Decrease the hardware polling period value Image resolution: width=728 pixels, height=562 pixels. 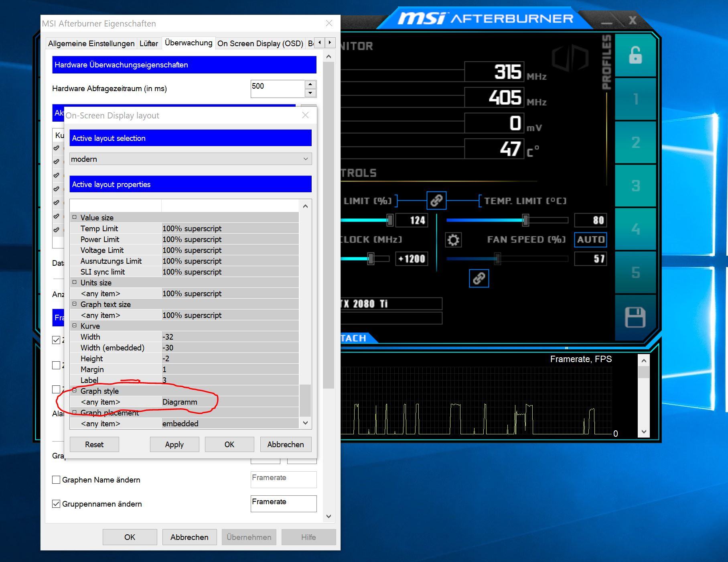[310, 93]
